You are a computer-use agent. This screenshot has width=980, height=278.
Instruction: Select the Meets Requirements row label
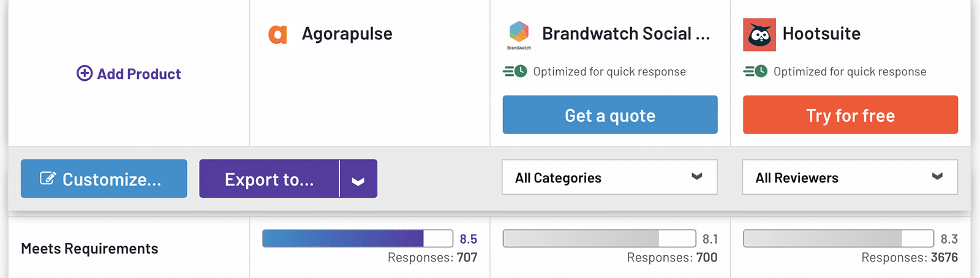pos(89,249)
